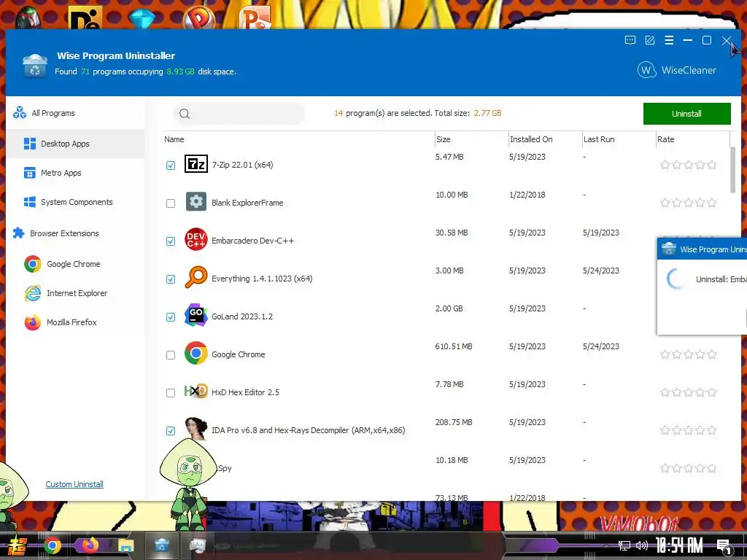Select Google Chrome under Browser Extensions
This screenshot has width=747, height=560.
click(x=75, y=264)
